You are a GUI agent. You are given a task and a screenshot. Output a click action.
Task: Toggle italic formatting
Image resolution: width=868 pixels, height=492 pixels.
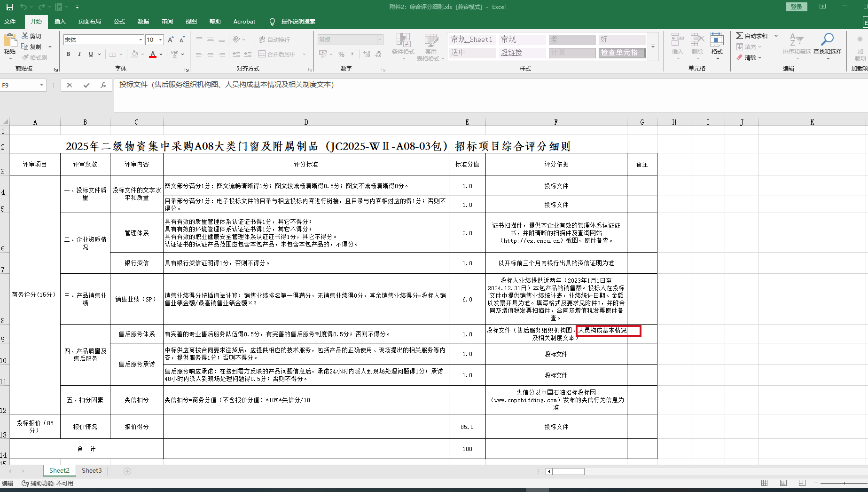click(79, 55)
